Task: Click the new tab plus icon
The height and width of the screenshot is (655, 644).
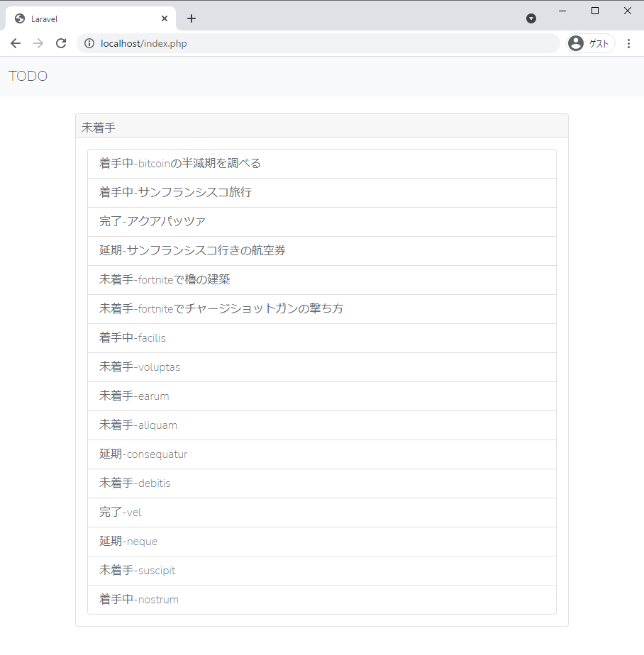Action: 191,18
